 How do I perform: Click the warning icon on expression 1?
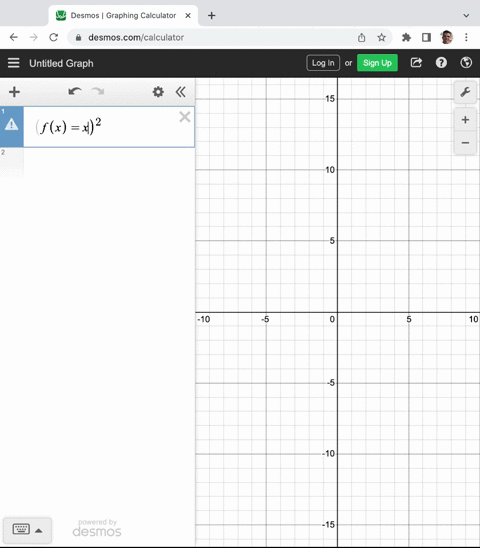(12, 124)
